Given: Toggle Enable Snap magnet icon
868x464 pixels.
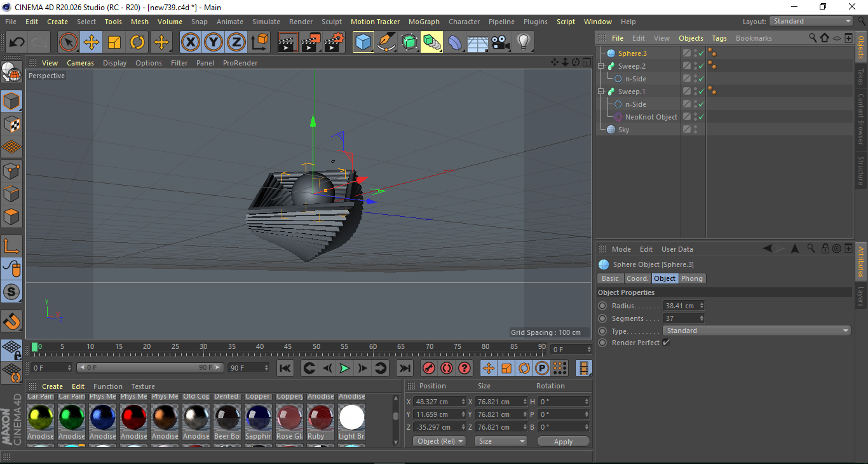Looking at the screenshot, I should [11, 322].
